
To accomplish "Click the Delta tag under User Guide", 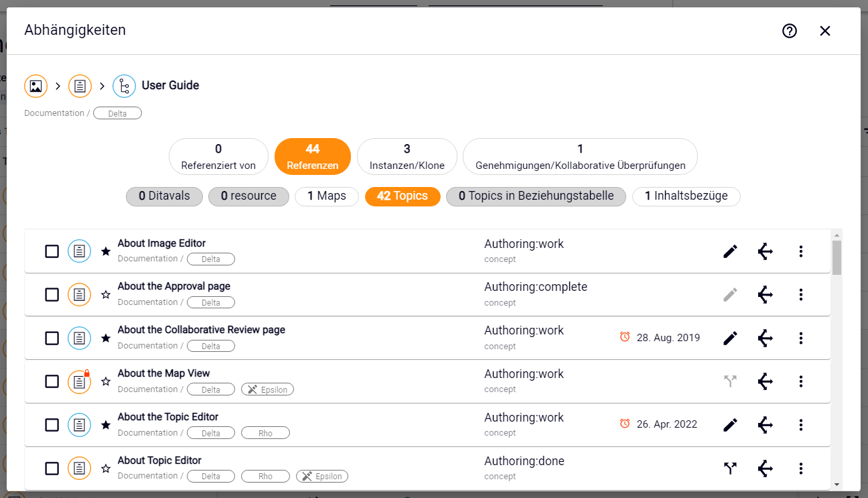I will (117, 113).
